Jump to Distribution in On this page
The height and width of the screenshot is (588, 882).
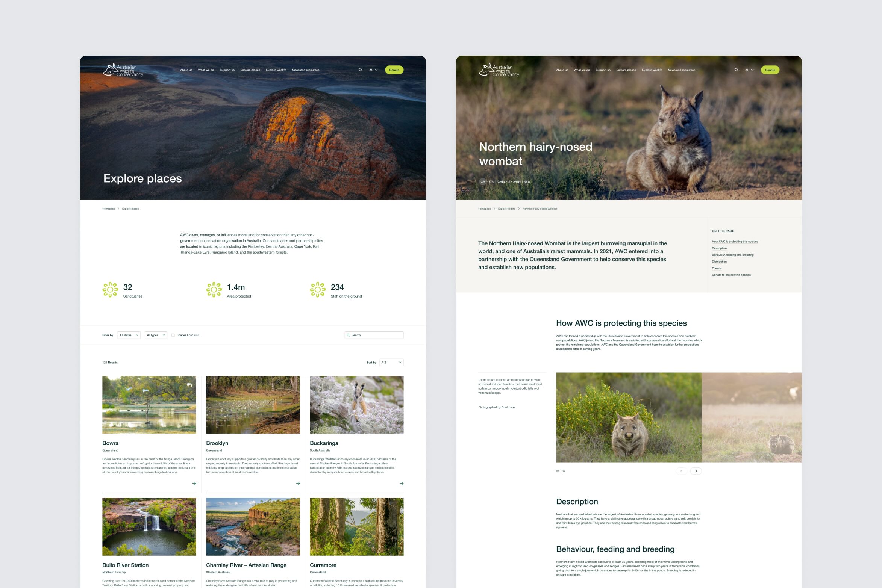click(719, 262)
